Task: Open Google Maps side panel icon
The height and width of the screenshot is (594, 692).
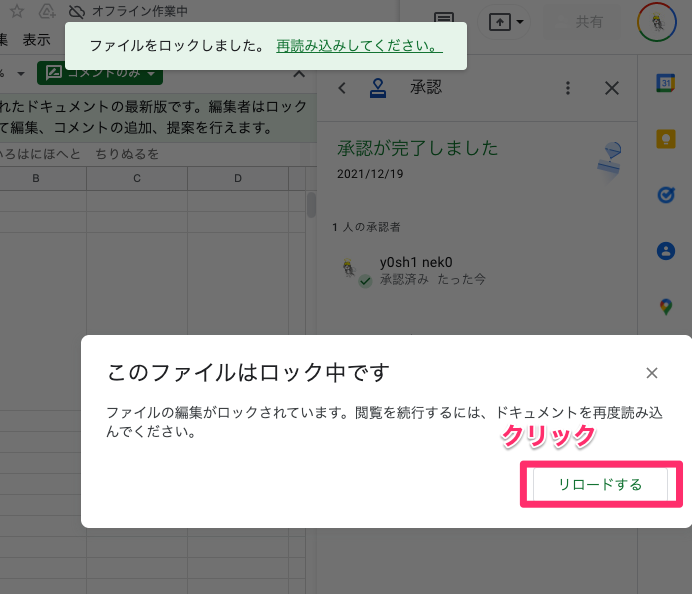Action: pyautogui.click(x=666, y=306)
